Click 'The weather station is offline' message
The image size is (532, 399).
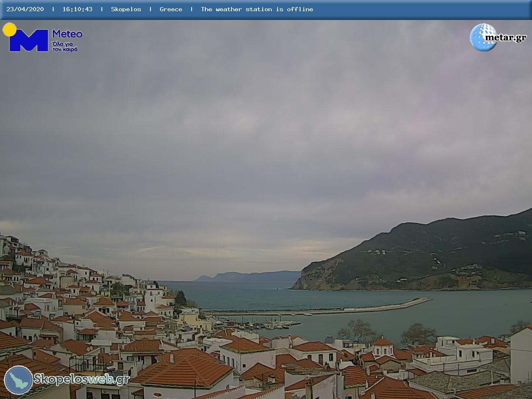coord(257,9)
